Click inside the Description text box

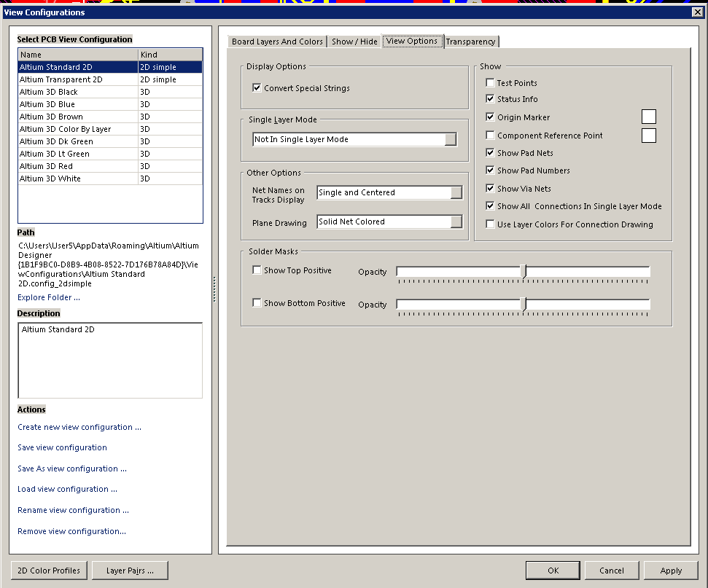pos(110,360)
